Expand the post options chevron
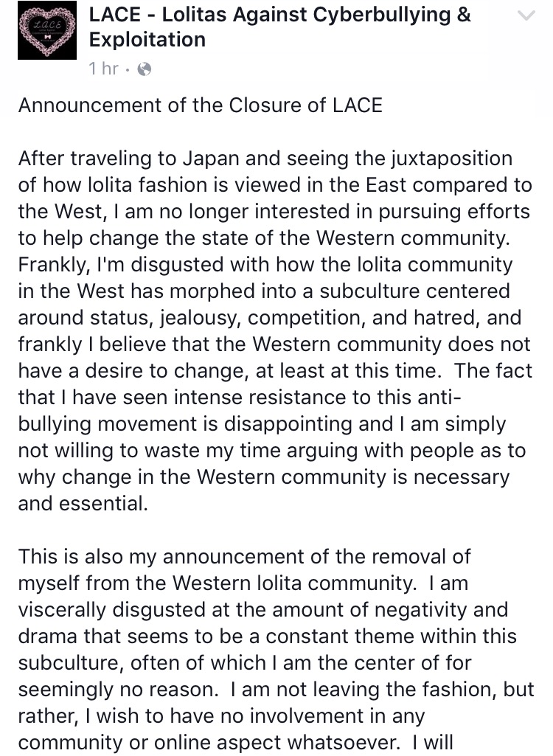 coord(526,16)
